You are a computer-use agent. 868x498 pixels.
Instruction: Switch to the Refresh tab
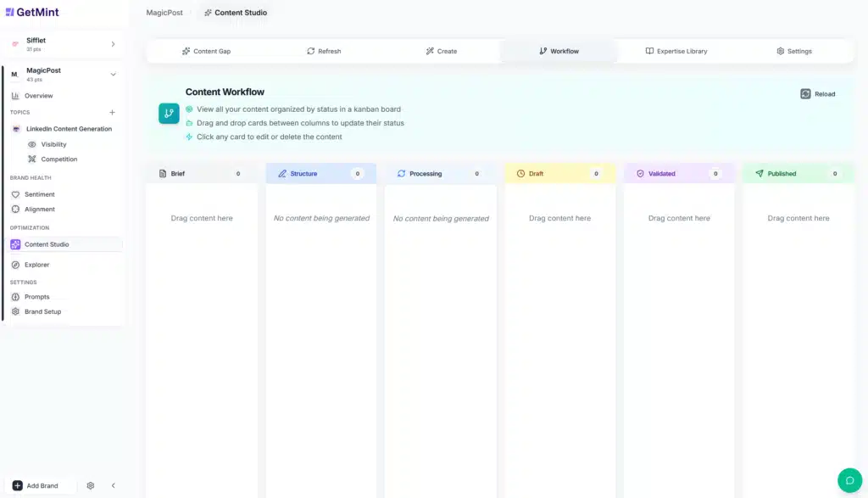[324, 51]
